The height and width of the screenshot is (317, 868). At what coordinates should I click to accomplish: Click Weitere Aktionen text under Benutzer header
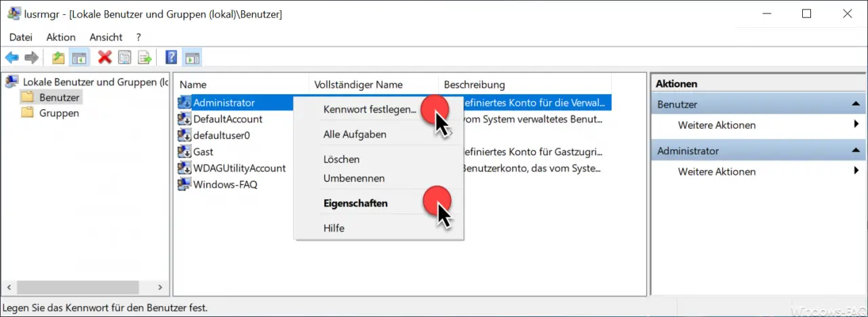pos(717,125)
